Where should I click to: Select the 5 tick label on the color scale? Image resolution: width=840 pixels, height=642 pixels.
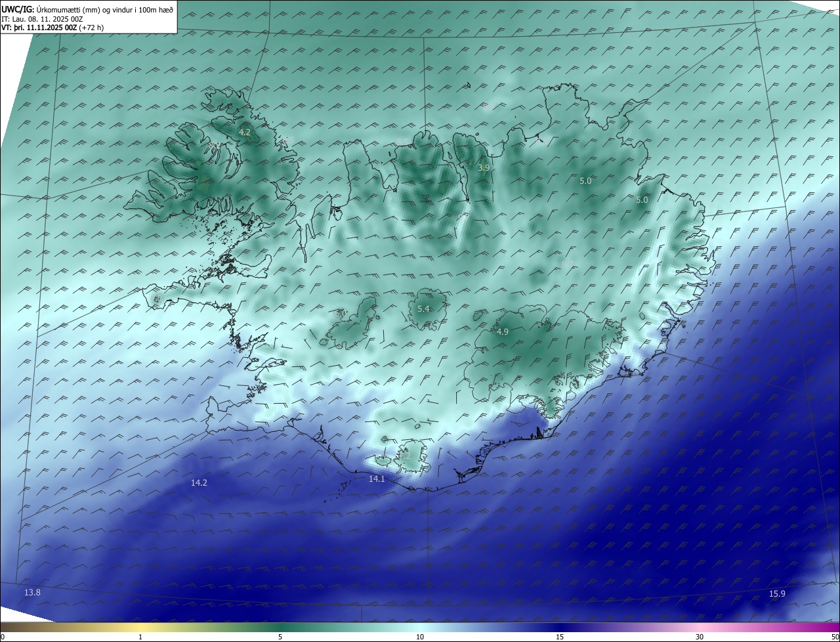pos(280,637)
